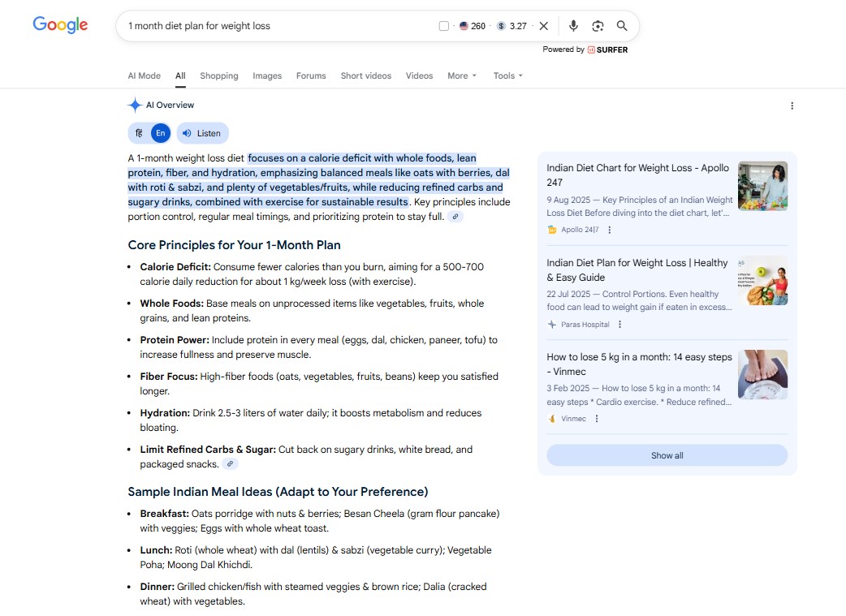Select the En language toggle
Screen dimensions: 846x616
click(160, 132)
